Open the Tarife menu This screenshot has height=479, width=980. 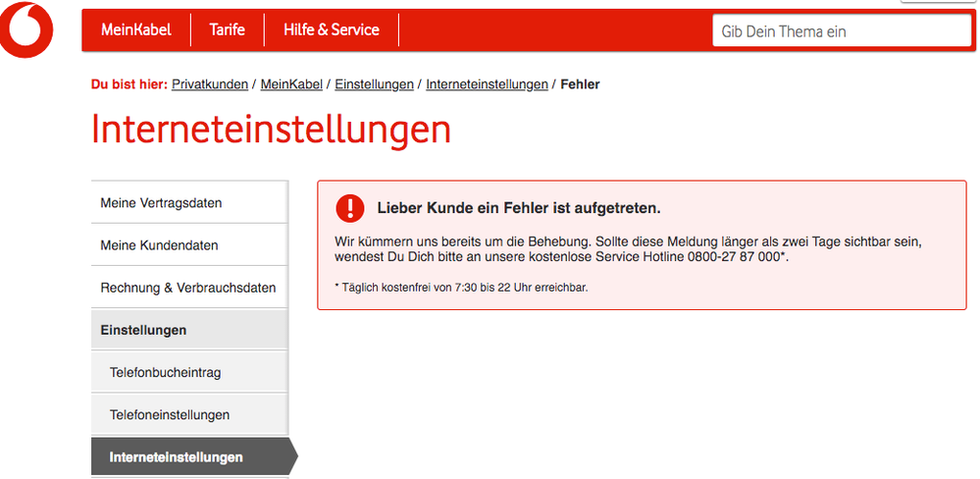(228, 29)
